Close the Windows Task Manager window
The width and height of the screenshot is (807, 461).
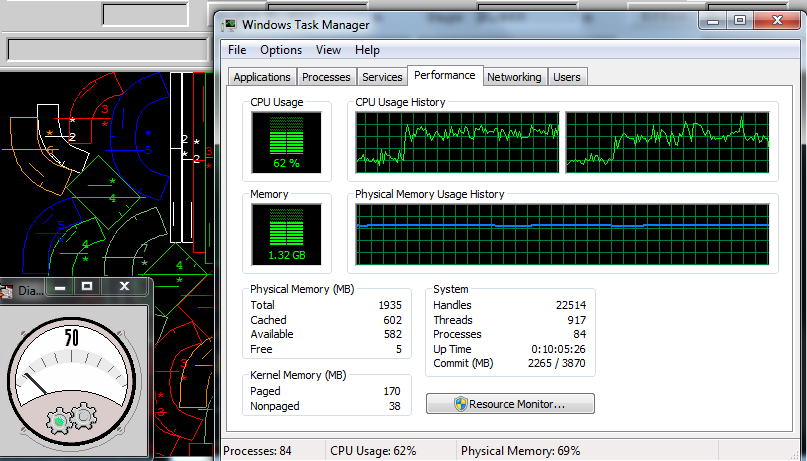tap(777, 21)
